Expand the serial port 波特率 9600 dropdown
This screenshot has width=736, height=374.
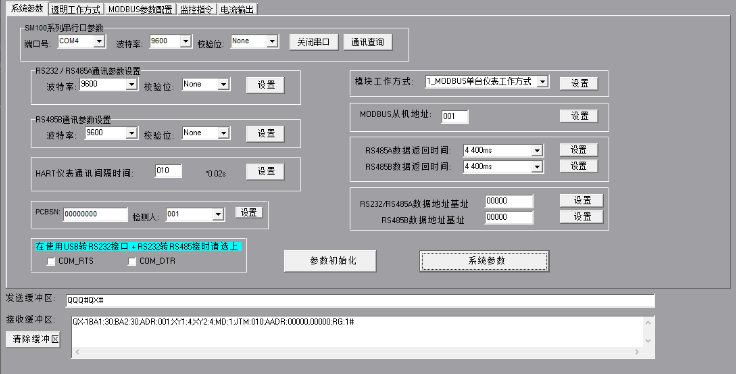(185, 41)
